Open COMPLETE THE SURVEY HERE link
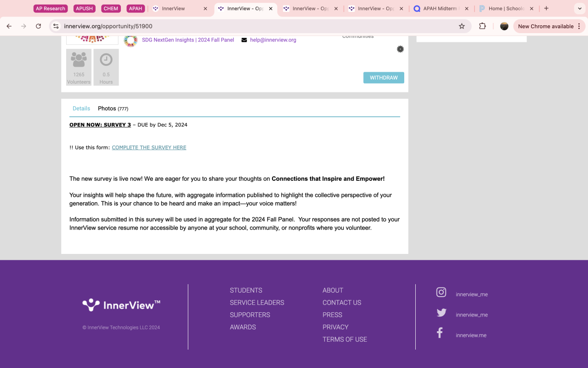This screenshot has width=588, height=368. (x=149, y=148)
